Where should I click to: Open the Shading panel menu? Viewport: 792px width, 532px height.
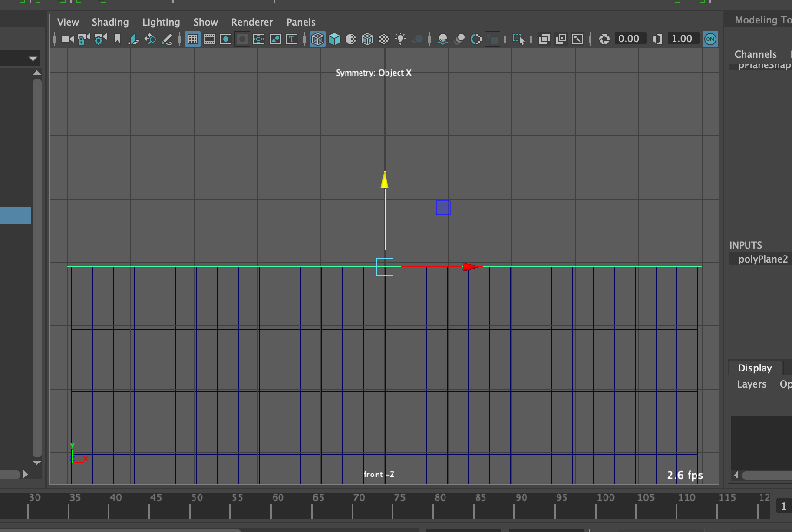click(x=110, y=22)
